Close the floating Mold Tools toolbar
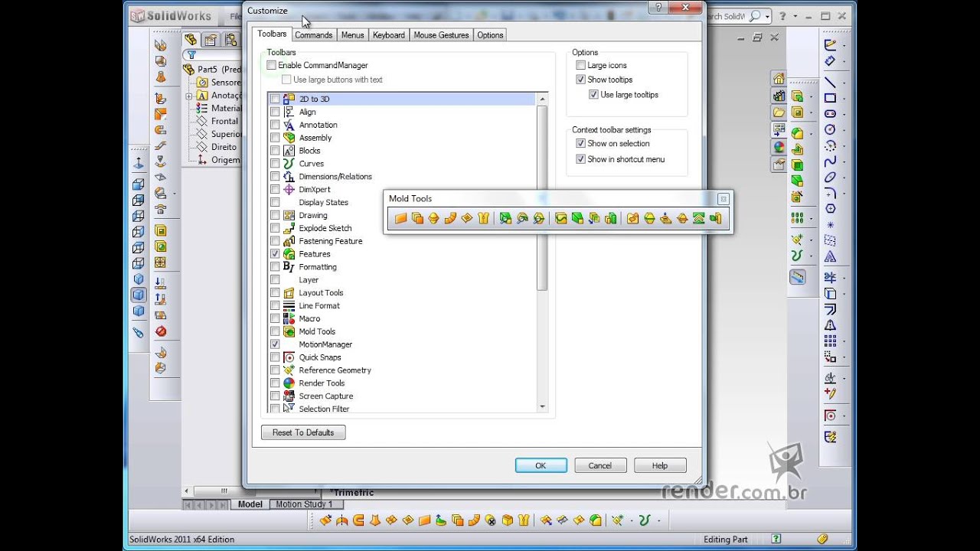Screen dimensions: 980x551 click(x=724, y=199)
